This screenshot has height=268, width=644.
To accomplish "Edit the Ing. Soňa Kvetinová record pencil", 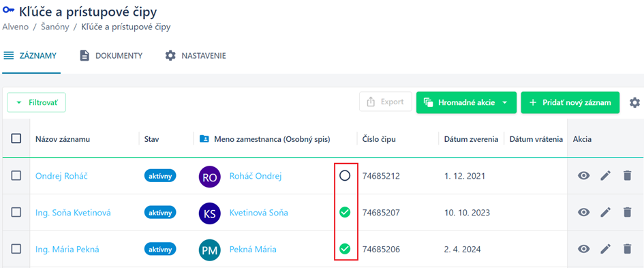I will [x=605, y=213].
